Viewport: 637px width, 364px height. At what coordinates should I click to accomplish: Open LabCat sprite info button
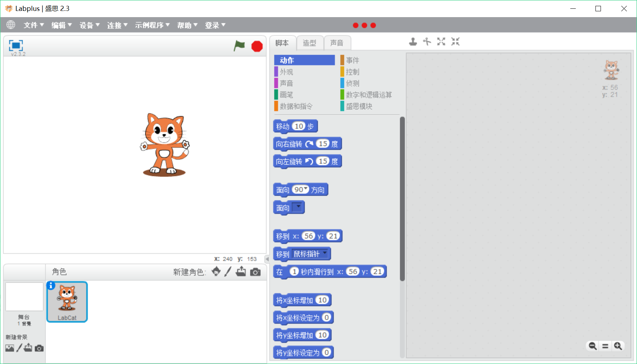click(51, 286)
